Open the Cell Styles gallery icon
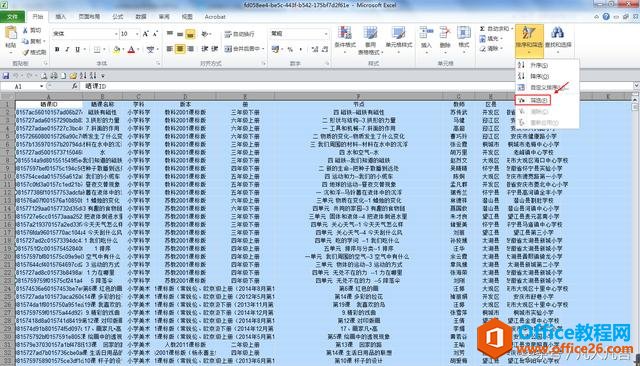This screenshot has height=366, width=640. pos(398,33)
